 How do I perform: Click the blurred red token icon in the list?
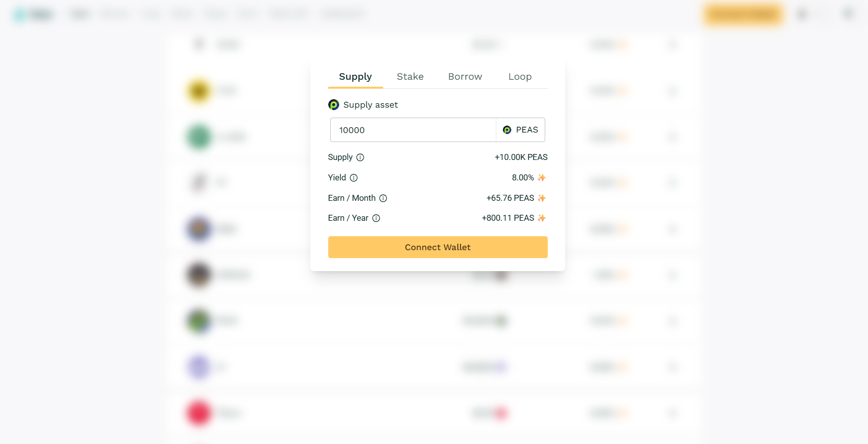tap(199, 413)
